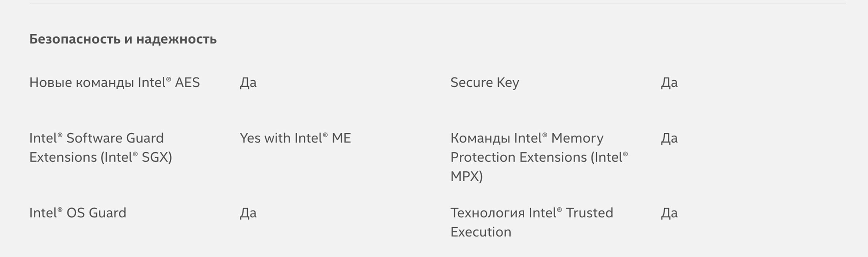Click the heading "Безопасность и надежность"
The width and height of the screenshot is (868, 257).
click(123, 39)
